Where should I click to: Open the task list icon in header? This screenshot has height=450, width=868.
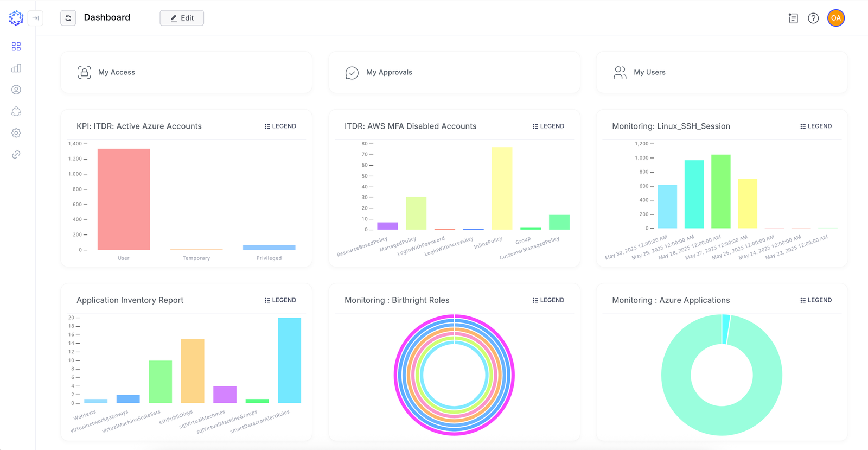[x=793, y=18]
